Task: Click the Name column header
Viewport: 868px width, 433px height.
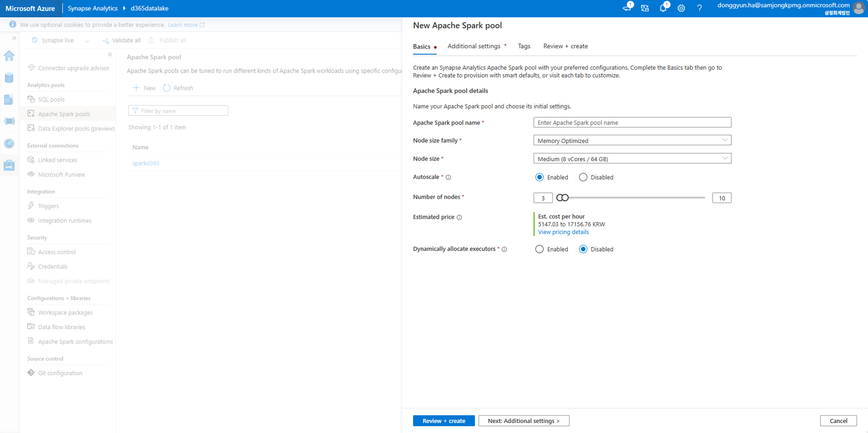Action: (140, 147)
